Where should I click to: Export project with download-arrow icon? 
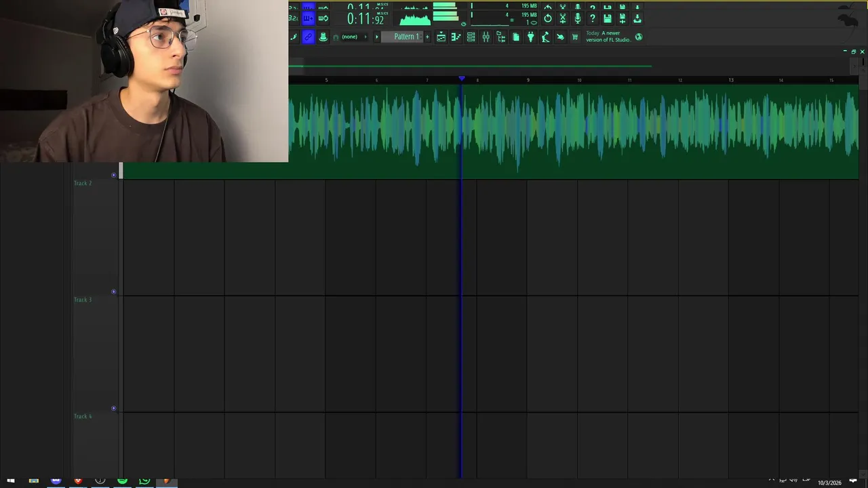tap(637, 18)
